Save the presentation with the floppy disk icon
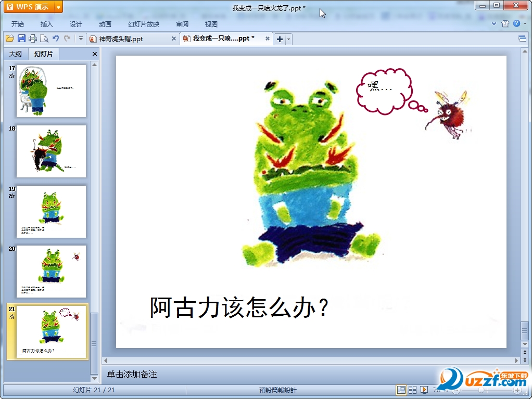This screenshot has height=399, width=532. (21, 38)
